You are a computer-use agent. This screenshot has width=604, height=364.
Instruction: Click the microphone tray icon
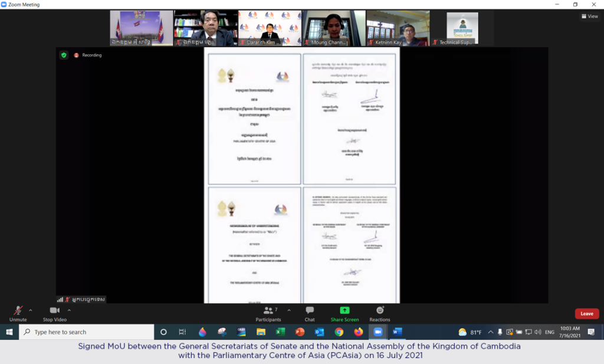(x=500, y=332)
